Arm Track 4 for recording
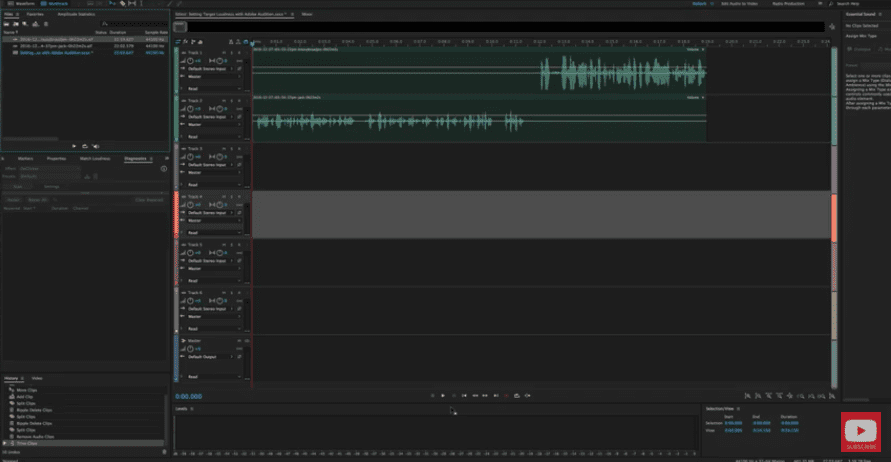The height and width of the screenshot is (462, 891). [239, 197]
